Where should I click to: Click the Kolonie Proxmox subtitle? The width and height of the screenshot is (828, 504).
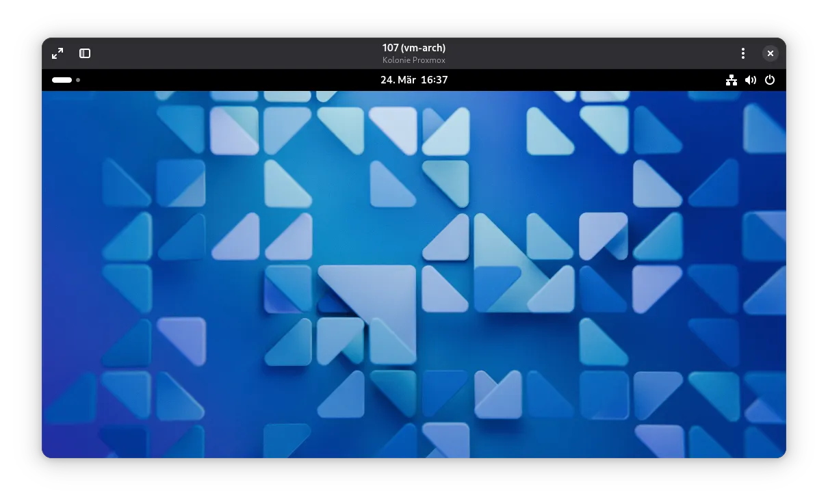pyautogui.click(x=413, y=60)
